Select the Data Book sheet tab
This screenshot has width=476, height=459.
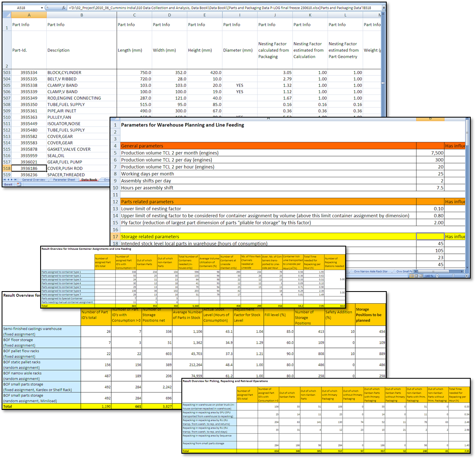89,180
